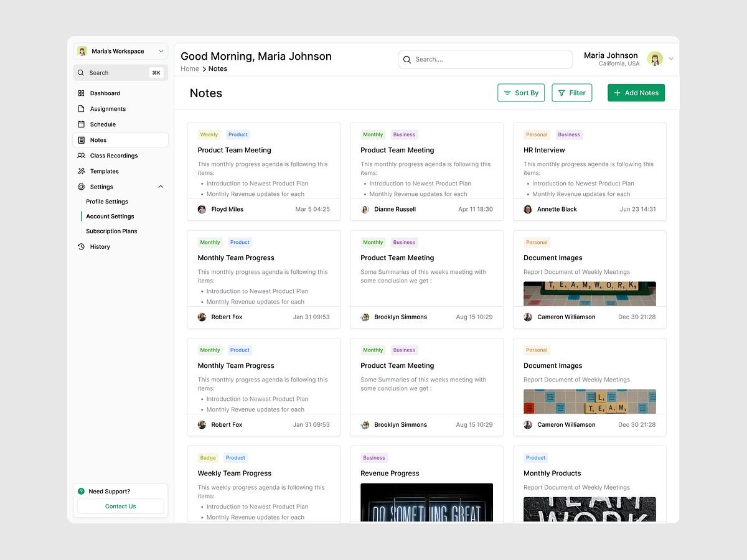Image resolution: width=747 pixels, height=560 pixels.
Task: Click the History clock icon
Action: pyautogui.click(x=82, y=246)
